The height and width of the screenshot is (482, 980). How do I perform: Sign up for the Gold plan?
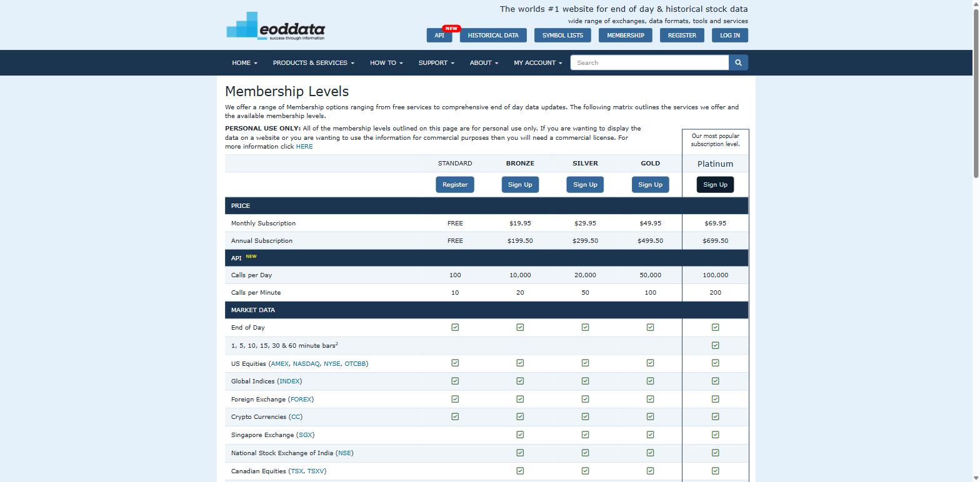pos(650,185)
